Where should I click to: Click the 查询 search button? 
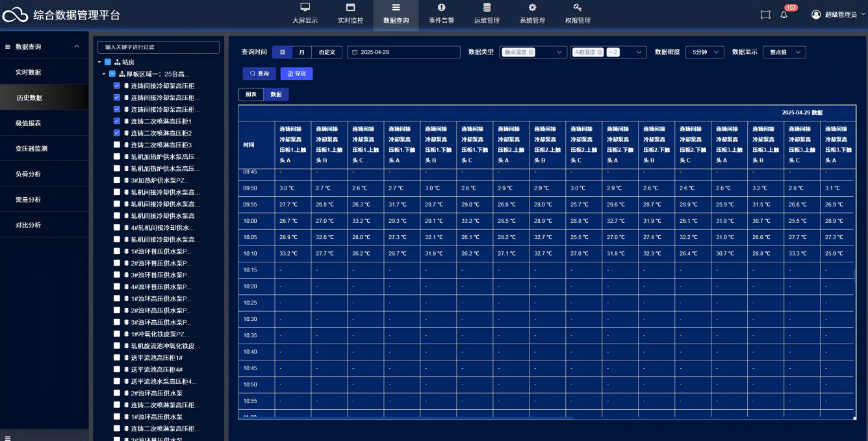point(259,73)
